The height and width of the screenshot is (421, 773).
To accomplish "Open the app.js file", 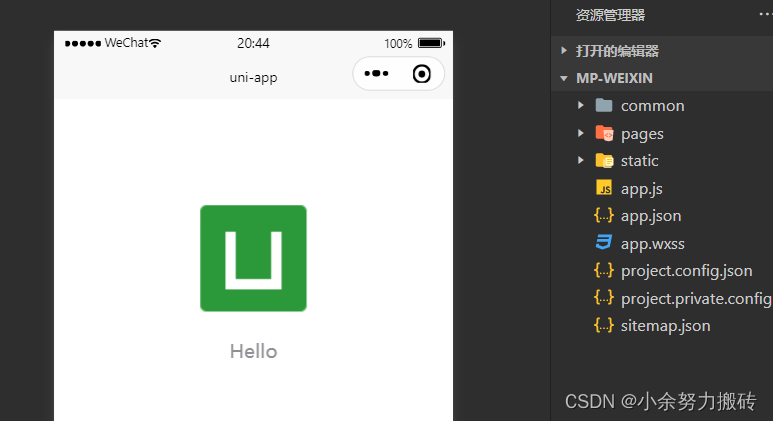I will (642, 189).
